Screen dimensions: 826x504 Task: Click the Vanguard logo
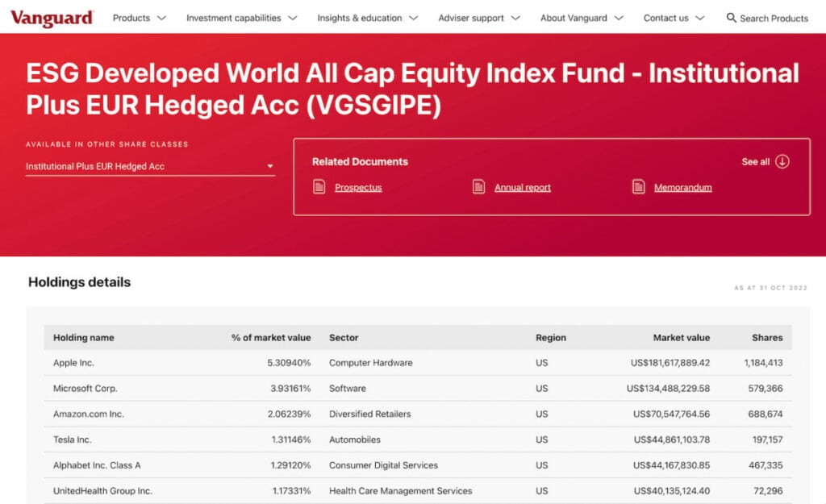click(x=52, y=19)
